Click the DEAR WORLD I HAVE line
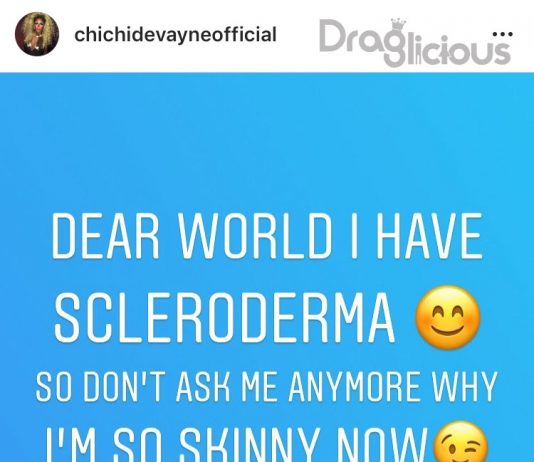This screenshot has width=534, height=462. [x=267, y=236]
